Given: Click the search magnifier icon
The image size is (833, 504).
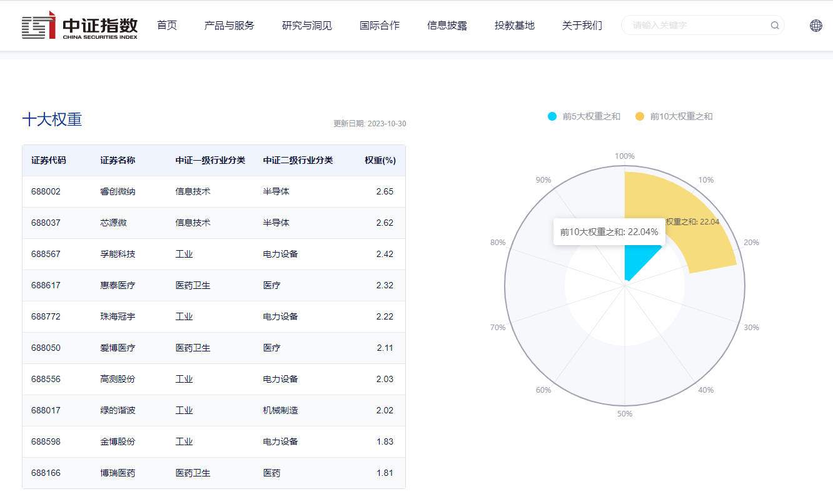Looking at the screenshot, I should pyautogui.click(x=775, y=26).
